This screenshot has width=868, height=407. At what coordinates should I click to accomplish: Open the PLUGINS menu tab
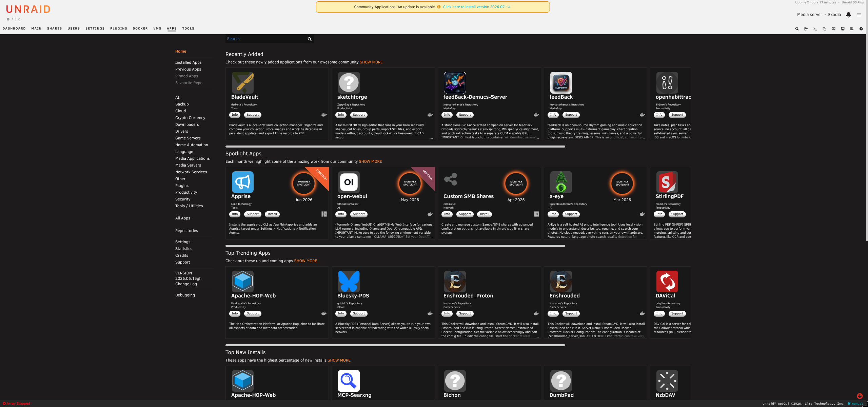(x=119, y=28)
